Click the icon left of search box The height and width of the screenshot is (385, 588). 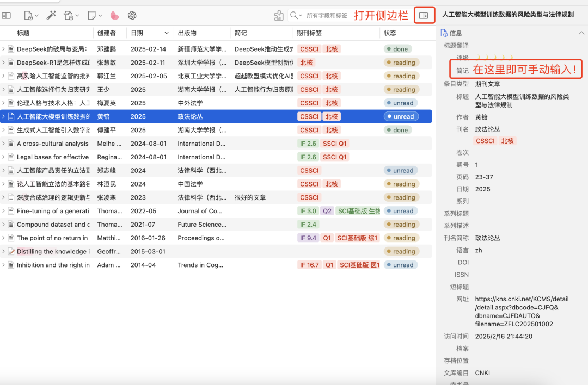pos(279,15)
